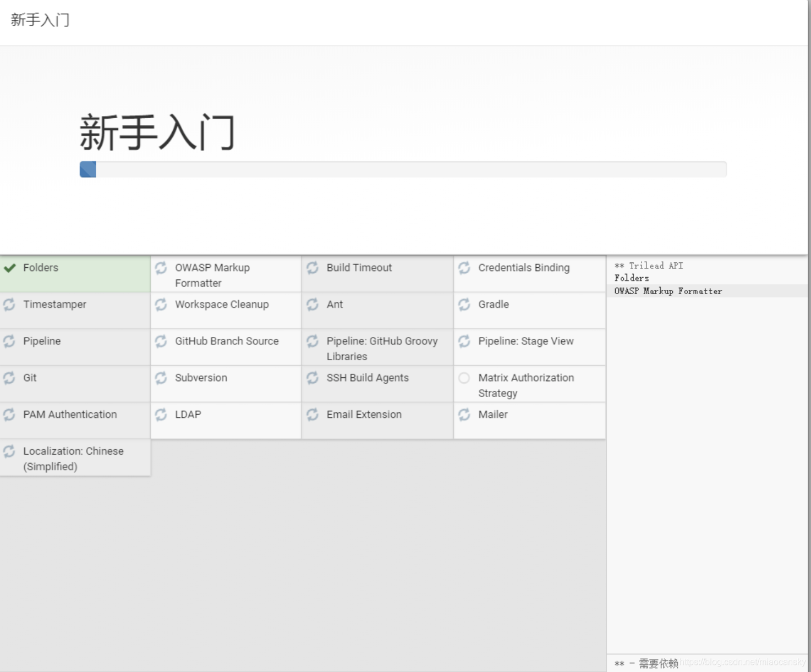The image size is (811, 672).
Task: Click the spinner icon next to Workspace Cleanup
Action: [161, 305]
